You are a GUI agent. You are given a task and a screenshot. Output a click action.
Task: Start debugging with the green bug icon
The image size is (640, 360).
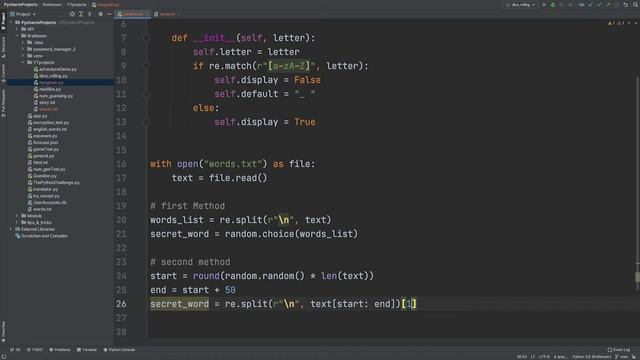[553, 5]
